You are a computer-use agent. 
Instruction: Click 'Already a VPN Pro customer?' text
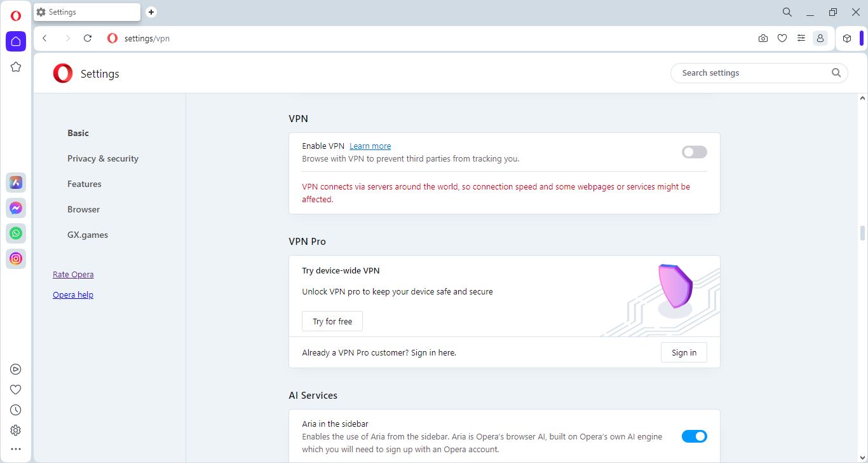click(379, 352)
